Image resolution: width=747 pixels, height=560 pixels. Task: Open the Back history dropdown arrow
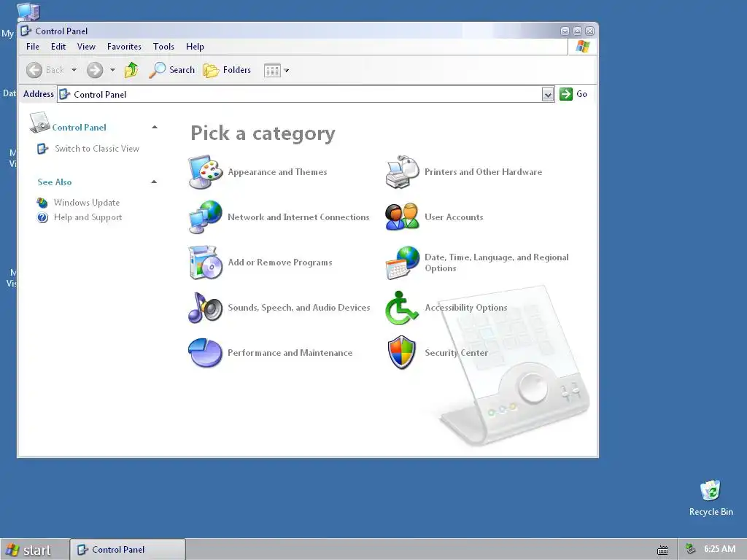74,70
